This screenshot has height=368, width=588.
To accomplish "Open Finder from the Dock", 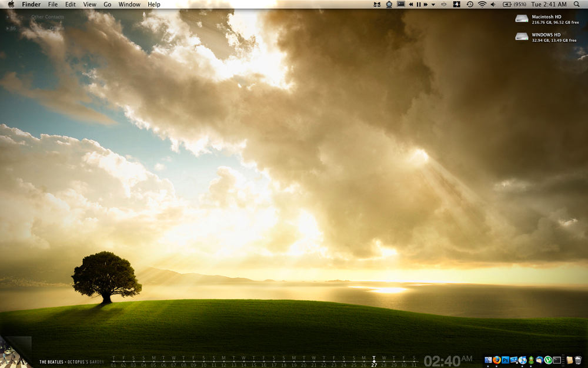I will click(488, 360).
